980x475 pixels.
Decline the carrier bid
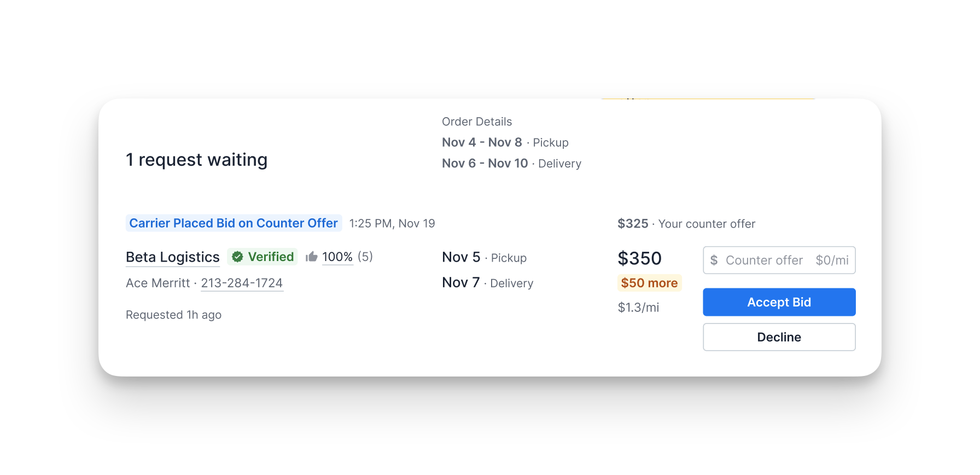point(779,337)
